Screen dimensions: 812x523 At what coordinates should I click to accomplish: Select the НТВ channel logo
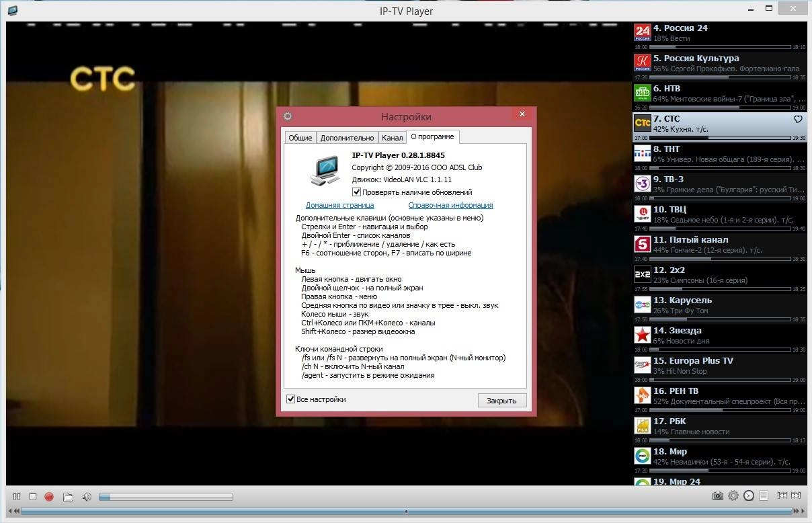(643, 93)
